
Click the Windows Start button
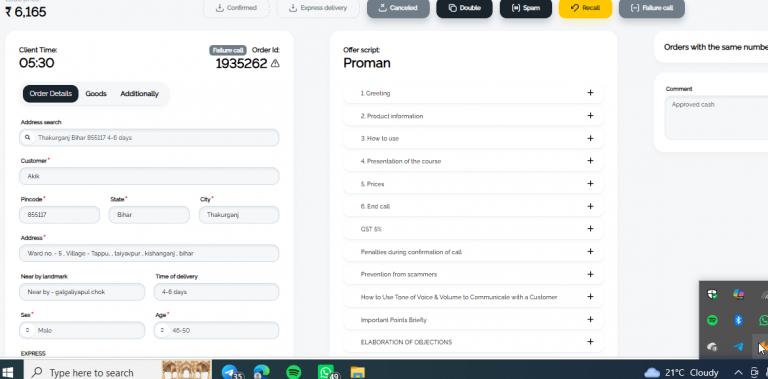click(8, 373)
